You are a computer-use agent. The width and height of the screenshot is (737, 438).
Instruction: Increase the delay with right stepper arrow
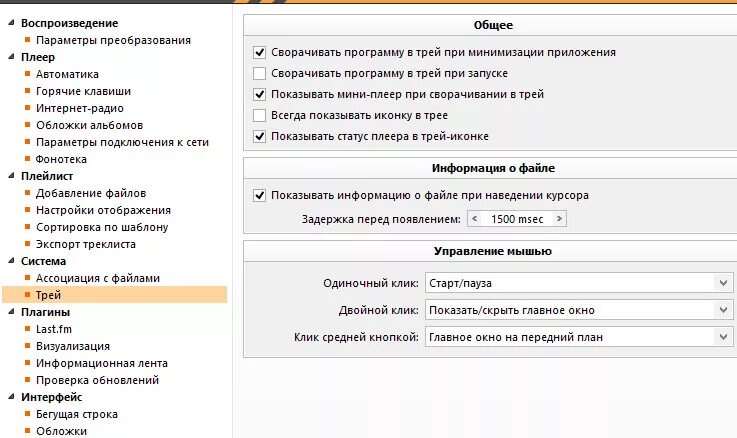pyautogui.click(x=559, y=219)
